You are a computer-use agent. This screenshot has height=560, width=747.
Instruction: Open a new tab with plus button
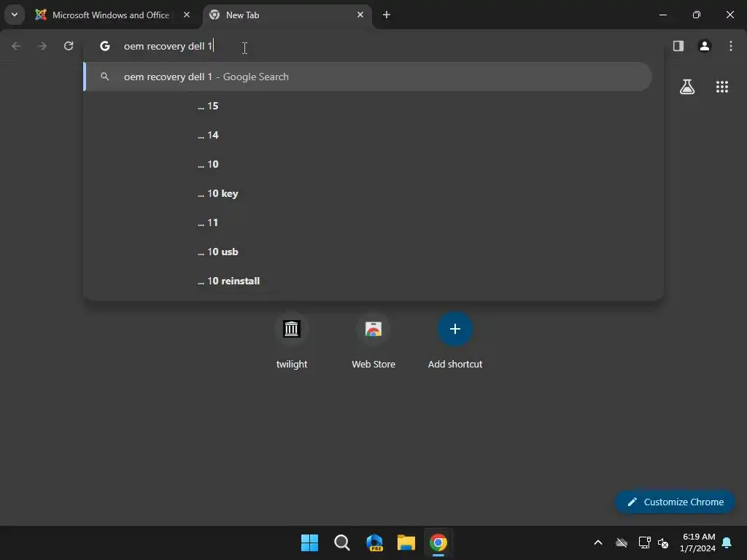click(x=387, y=15)
